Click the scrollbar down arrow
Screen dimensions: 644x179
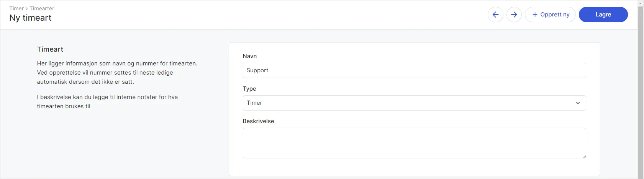pyautogui.click(x=640, y=176)
